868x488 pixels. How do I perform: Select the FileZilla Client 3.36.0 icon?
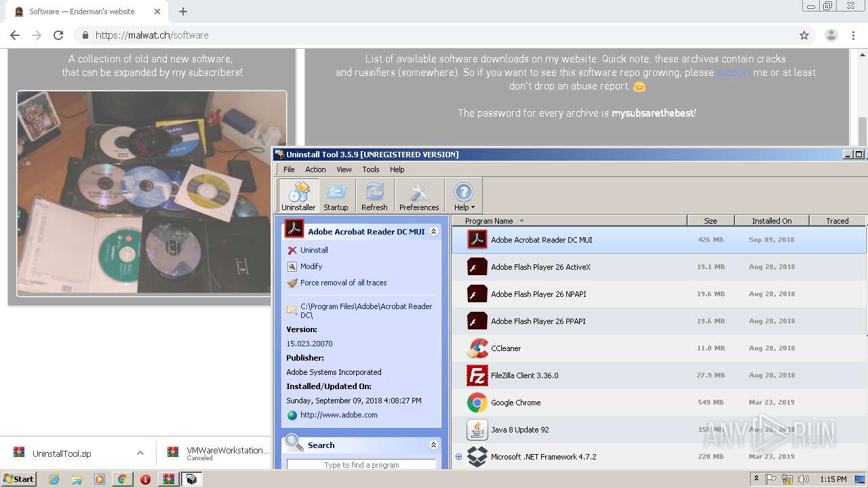(x=477, y=375)
